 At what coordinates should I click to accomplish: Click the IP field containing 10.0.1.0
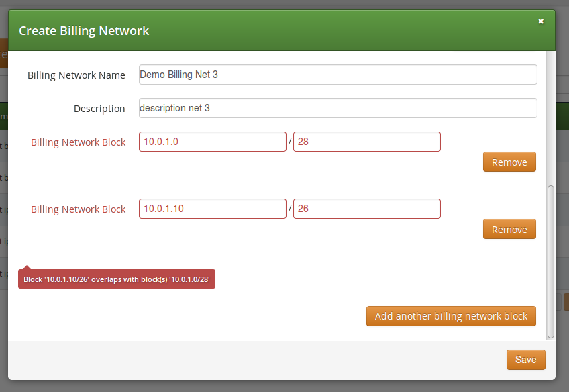tap(212, 142)
